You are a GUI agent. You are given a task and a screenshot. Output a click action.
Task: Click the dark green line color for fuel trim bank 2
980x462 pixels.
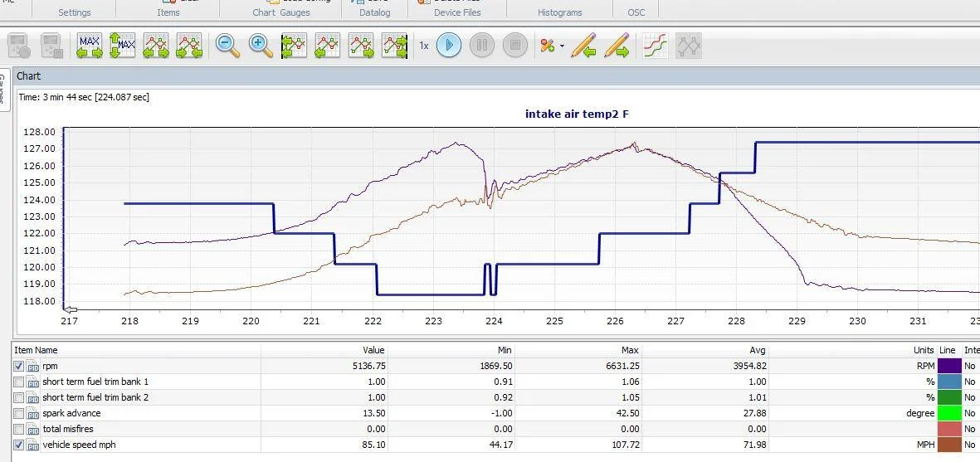(x=949, y=397)
